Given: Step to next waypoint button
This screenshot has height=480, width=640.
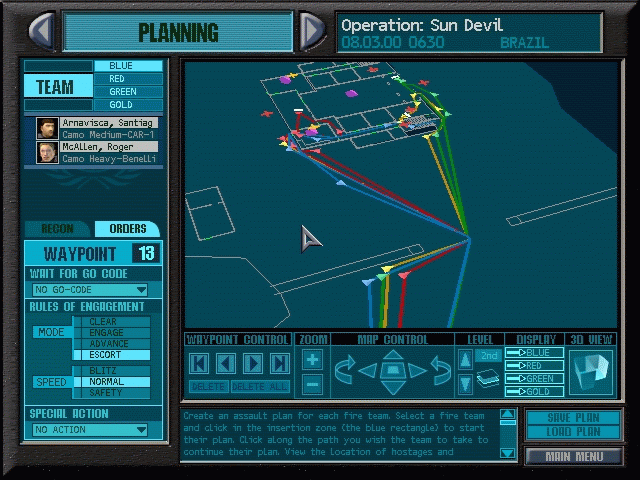Looking at the screenshot, I should tap(253, 363).
